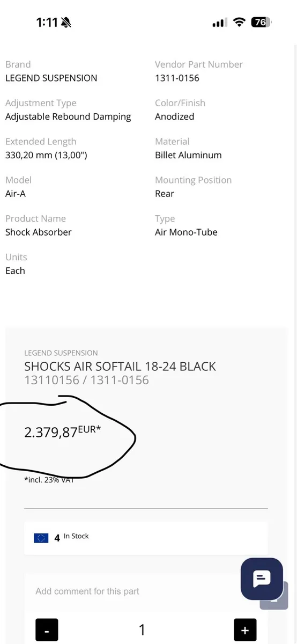The image size is (297, 644).
Task: Tap the status bar clock showing 1:11
Action: tap(47, 22)
